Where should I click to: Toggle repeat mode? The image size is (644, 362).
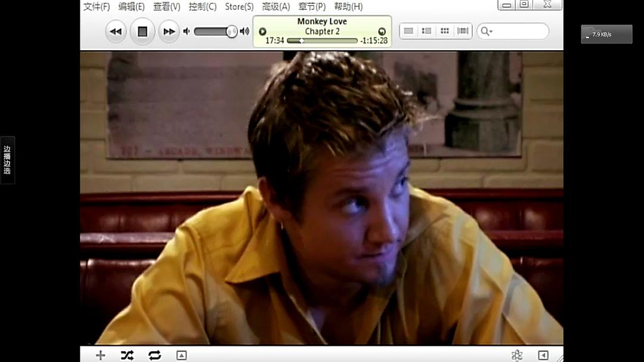(154, 355)
